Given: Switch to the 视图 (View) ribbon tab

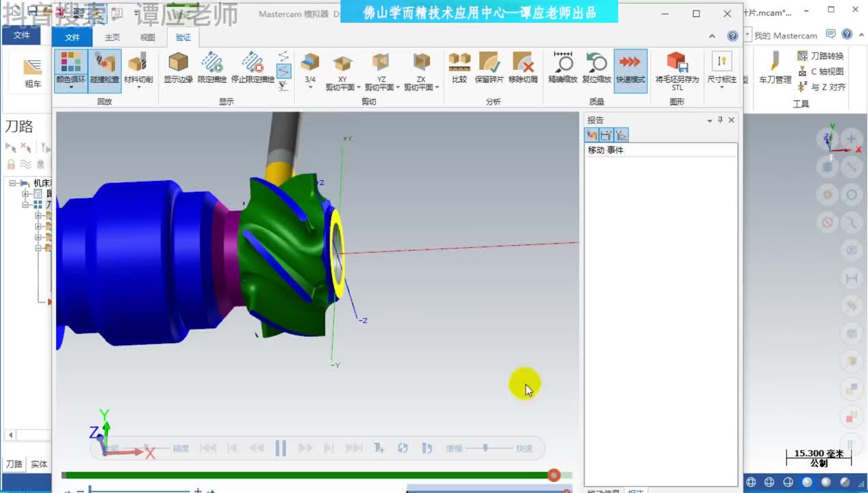Looking at the screenshot, I should [x=148, y=38].
